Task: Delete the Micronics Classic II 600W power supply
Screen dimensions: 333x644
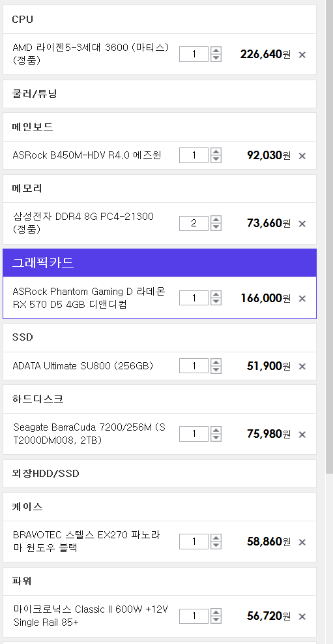Action: pos(302,617)
